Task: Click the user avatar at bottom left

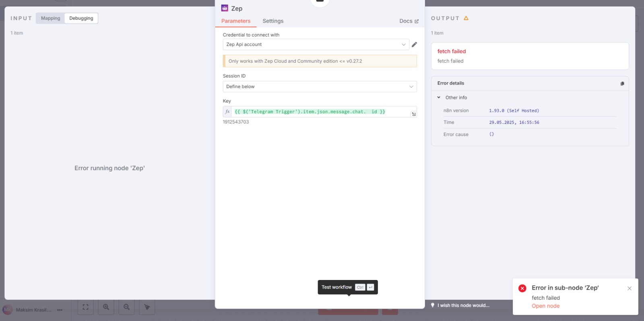Action: 7,310
